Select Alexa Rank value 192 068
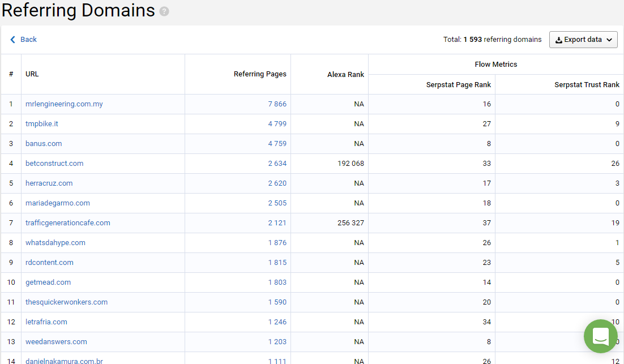The height and width of the screenshot is (364, 624). click(351, 164)
